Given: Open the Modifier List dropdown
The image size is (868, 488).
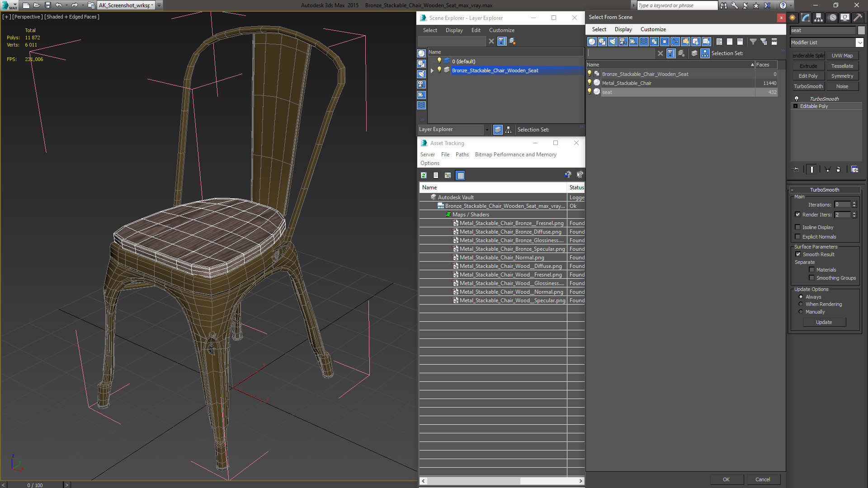Looking at the screenshot, I should (x=859, y=42).
